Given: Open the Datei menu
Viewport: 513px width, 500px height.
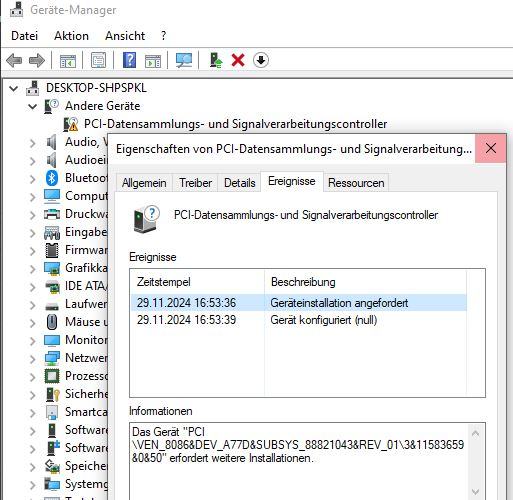Looking at the screenshot, I should (x=24, y=36).
